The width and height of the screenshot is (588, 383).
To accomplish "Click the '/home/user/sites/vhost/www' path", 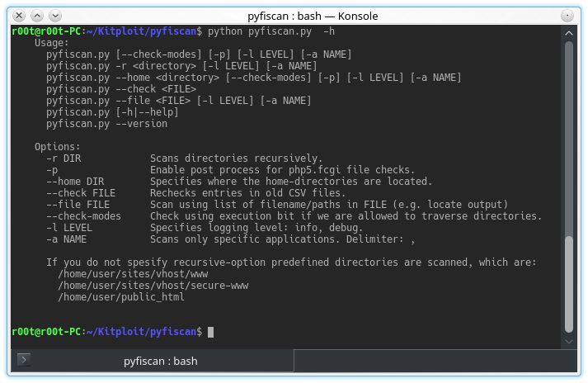I will click(133, 274).
